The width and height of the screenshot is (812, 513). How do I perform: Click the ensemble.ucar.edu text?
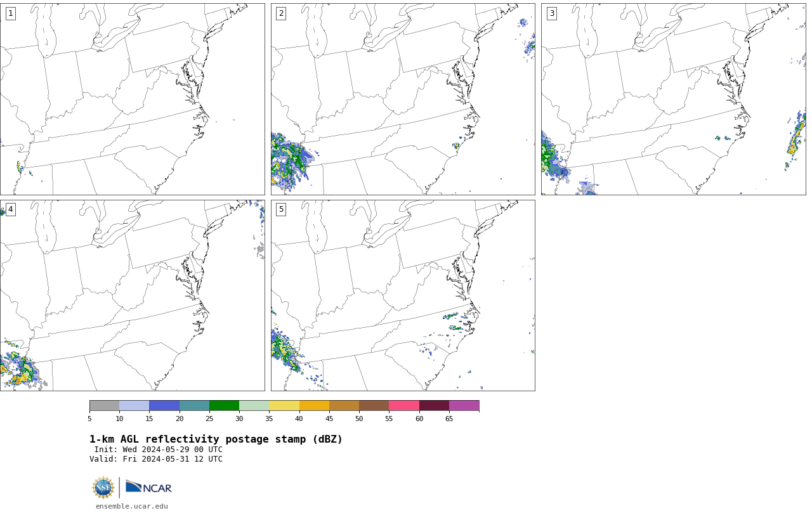(x=132, y=506)
